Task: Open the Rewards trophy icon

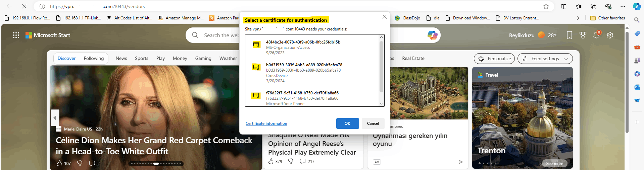Action: pyautogui.click(x=583, y=35)
